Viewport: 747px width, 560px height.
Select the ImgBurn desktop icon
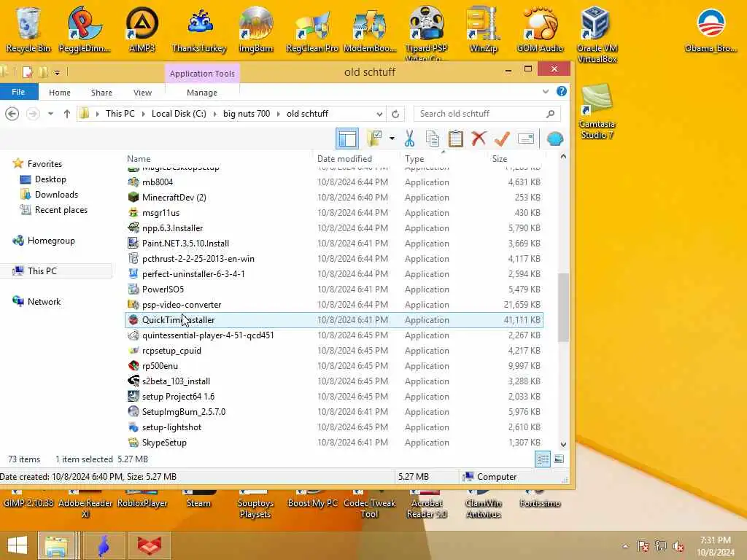point(256,29)
